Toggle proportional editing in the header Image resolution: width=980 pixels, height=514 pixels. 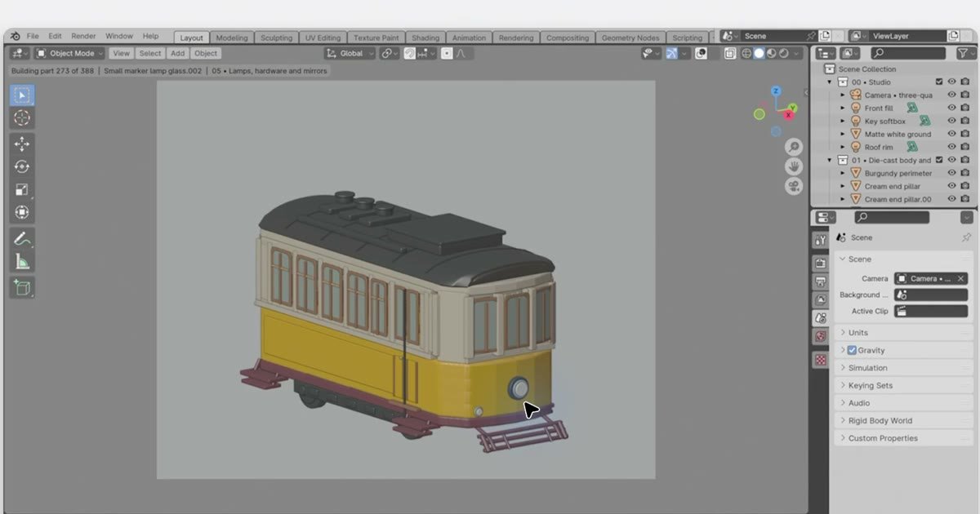pyautogui.click(x=447, y=53)
